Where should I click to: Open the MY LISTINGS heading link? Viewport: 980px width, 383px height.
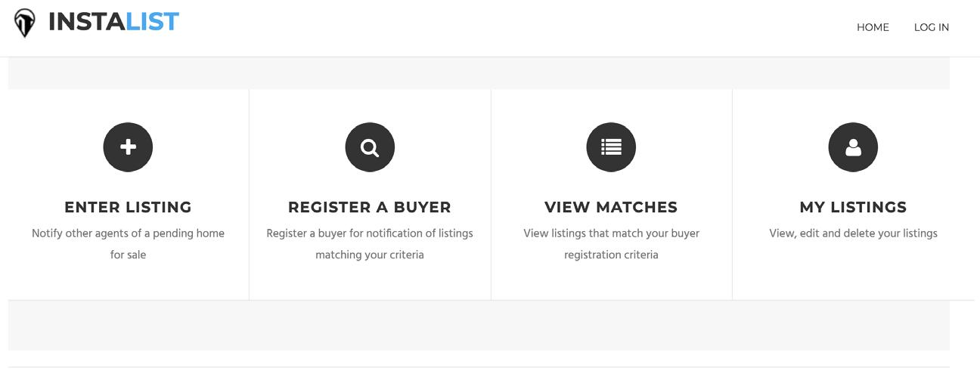[853, 207]
